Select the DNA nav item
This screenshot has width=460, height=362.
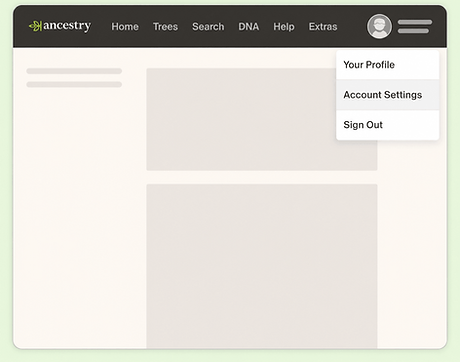coord(249,27)
